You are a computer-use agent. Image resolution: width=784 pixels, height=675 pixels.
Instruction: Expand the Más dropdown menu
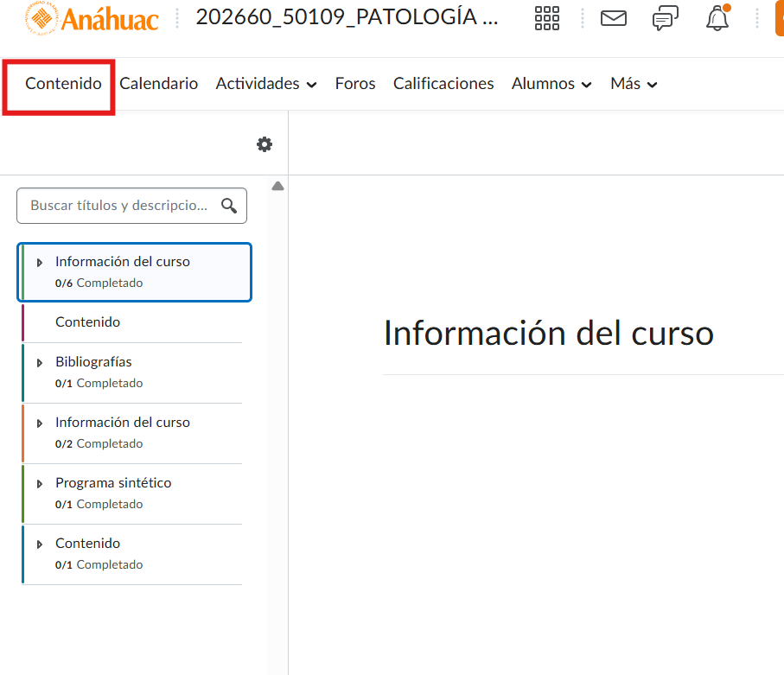pyautogui.click(x=634, y=84)
